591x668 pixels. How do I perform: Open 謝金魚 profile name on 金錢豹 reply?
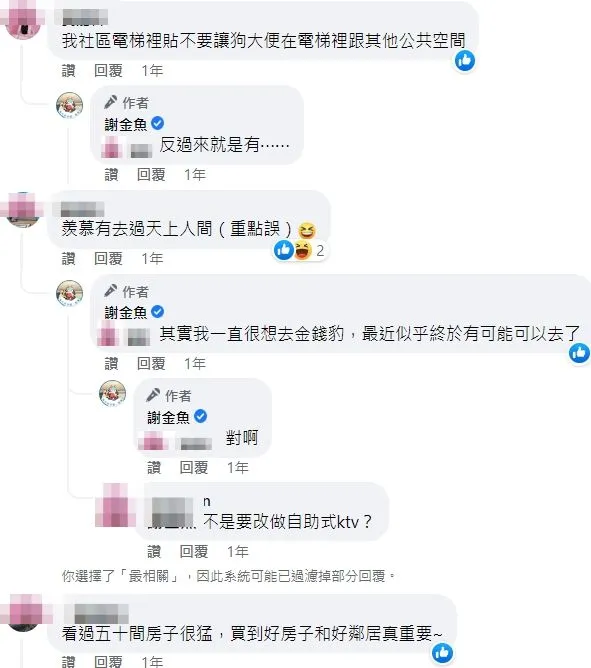tap(126, 312)
